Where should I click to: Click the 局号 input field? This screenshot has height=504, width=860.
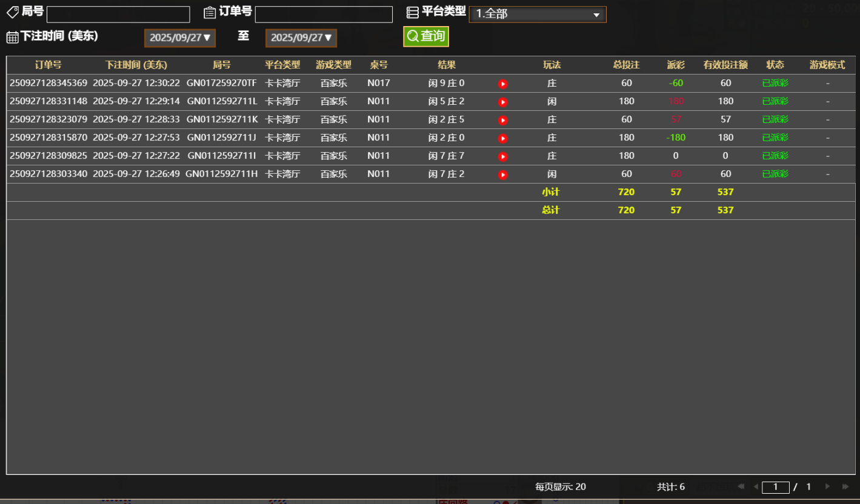tap(118, 15)
